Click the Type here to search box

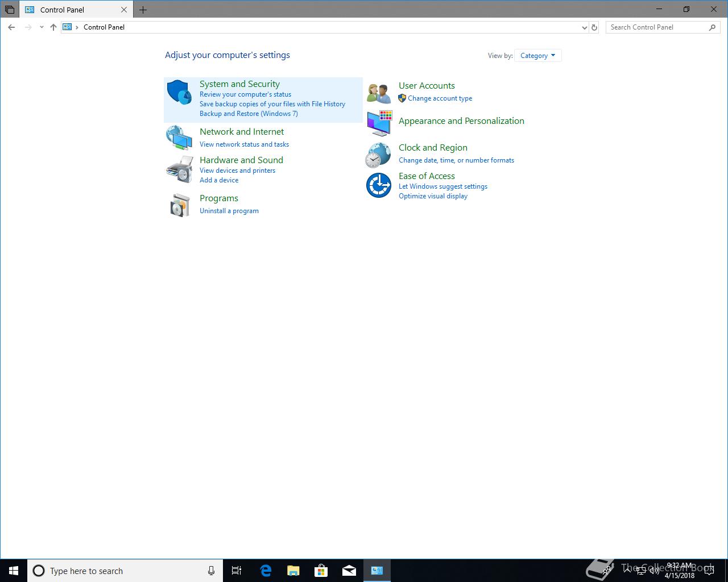point(125,571)
